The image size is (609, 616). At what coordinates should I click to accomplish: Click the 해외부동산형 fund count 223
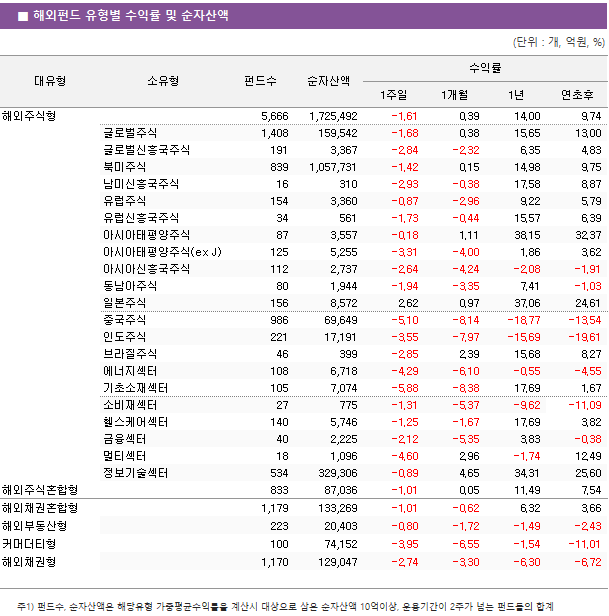279,526
